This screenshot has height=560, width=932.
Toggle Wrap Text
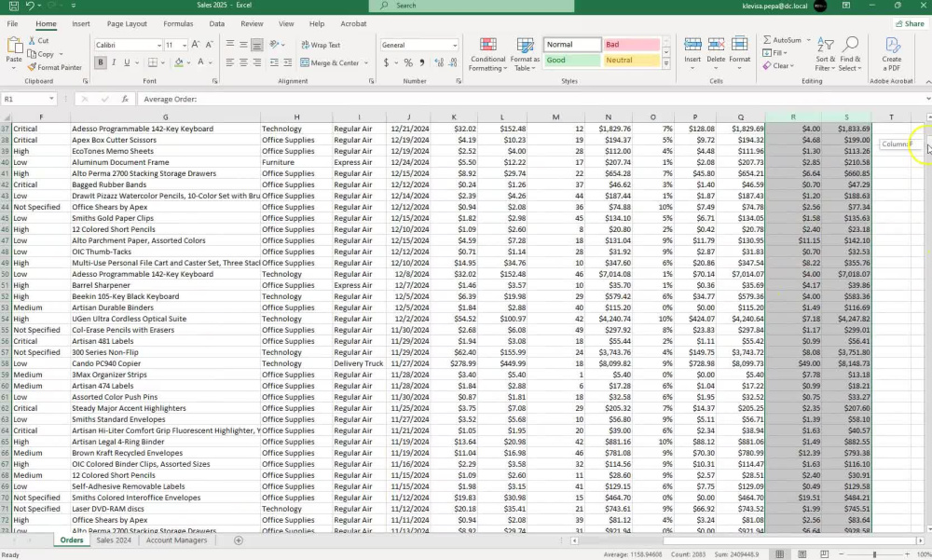[x=321, y=45]
